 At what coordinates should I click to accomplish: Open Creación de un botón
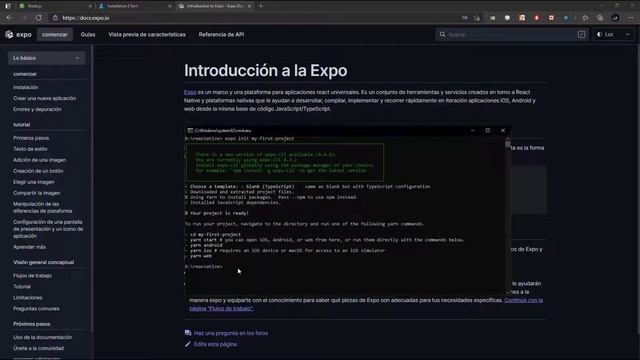pyautogui.click(x=38, y=171)
